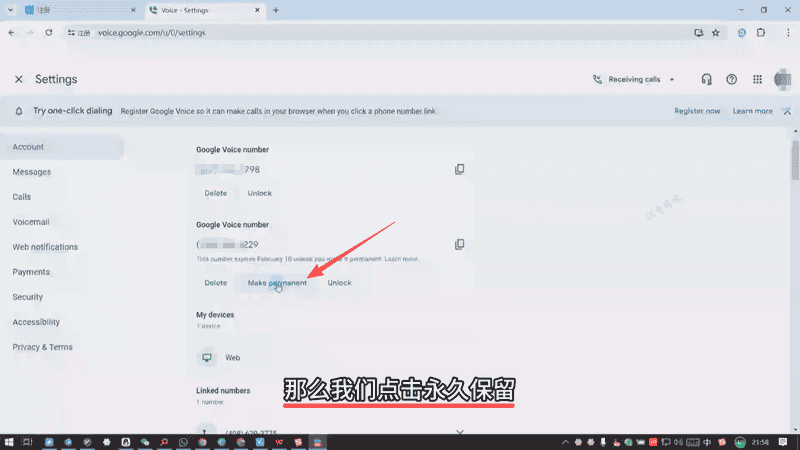Click Register now in the banner
Screen dimensions: 800x450
[x=697, y=111]
